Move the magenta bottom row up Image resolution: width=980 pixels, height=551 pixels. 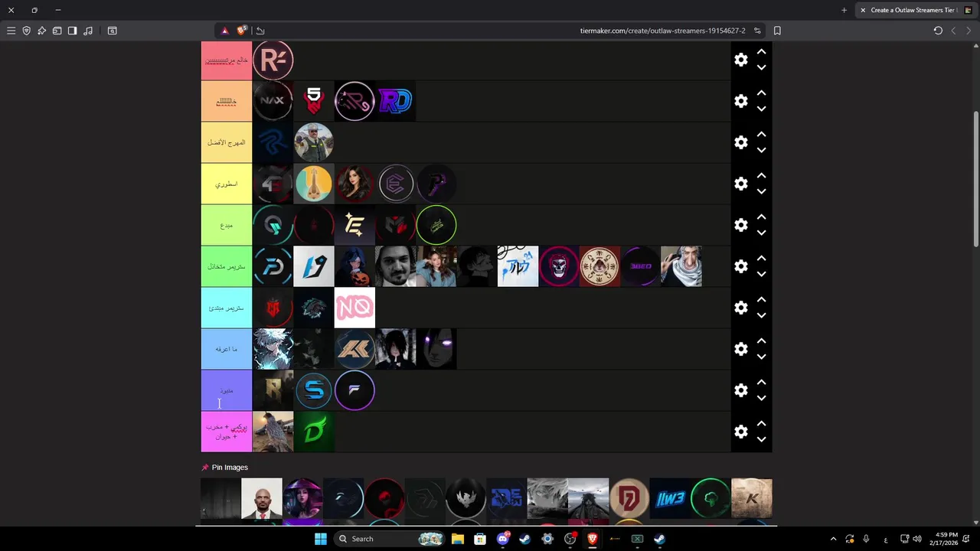761,423
